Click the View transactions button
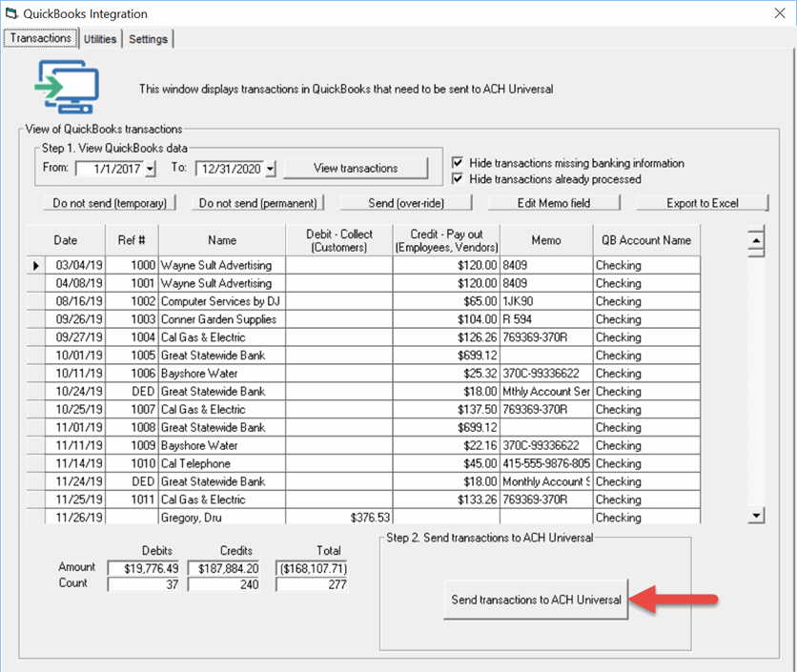797x672 pixels. pyautogui.click(x=357, y=167)
